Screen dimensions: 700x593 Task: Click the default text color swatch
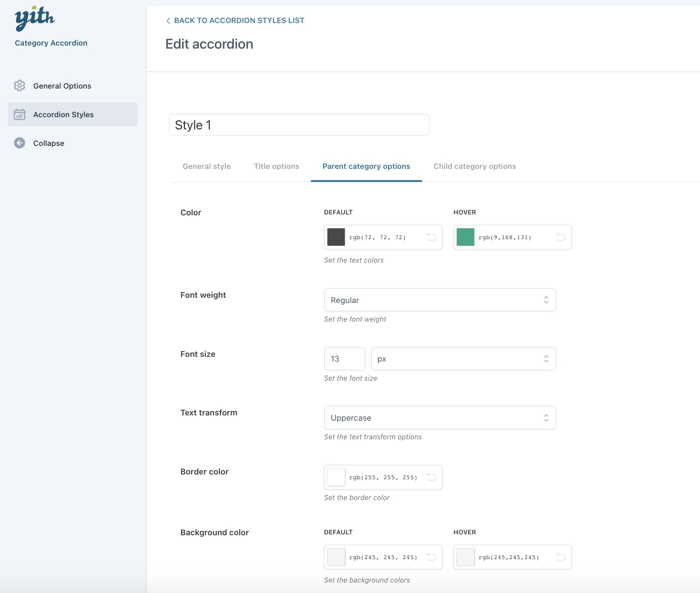[336, 237]
